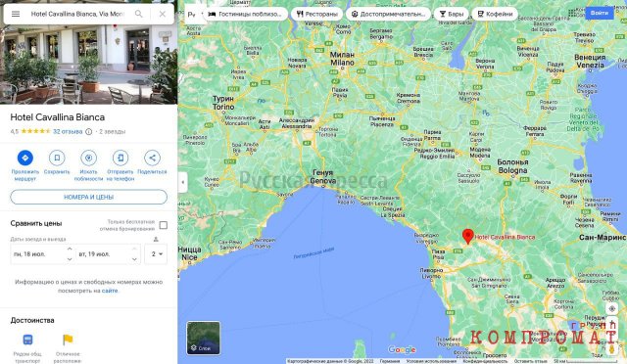Click the my location target icon
The image size is (627, 364).
[611, 309]
